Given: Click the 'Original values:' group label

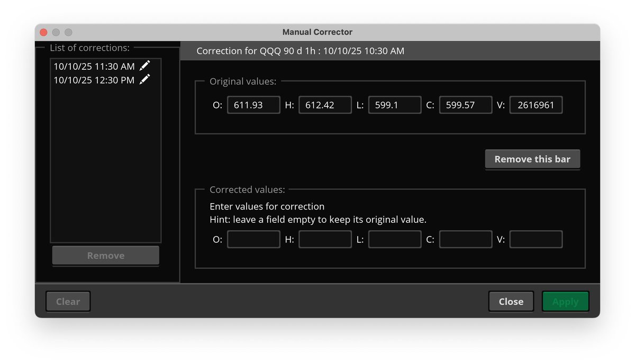Looking at the screenshot, I should pyautogui.click(x=243, y=81).
